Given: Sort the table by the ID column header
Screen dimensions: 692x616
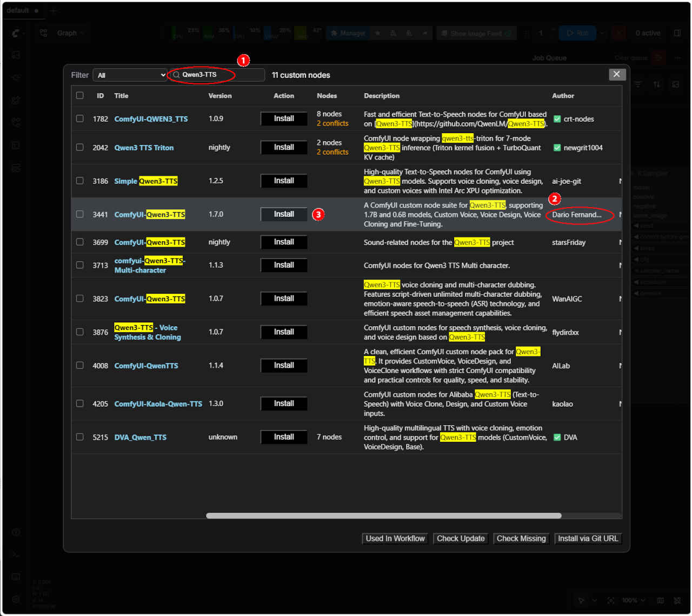Looking at the screenshot, I should (100, 96).
